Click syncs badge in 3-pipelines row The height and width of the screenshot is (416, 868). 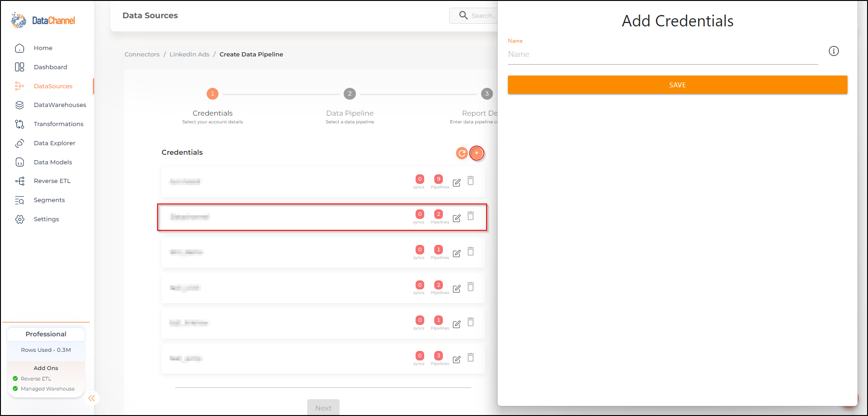420,355
